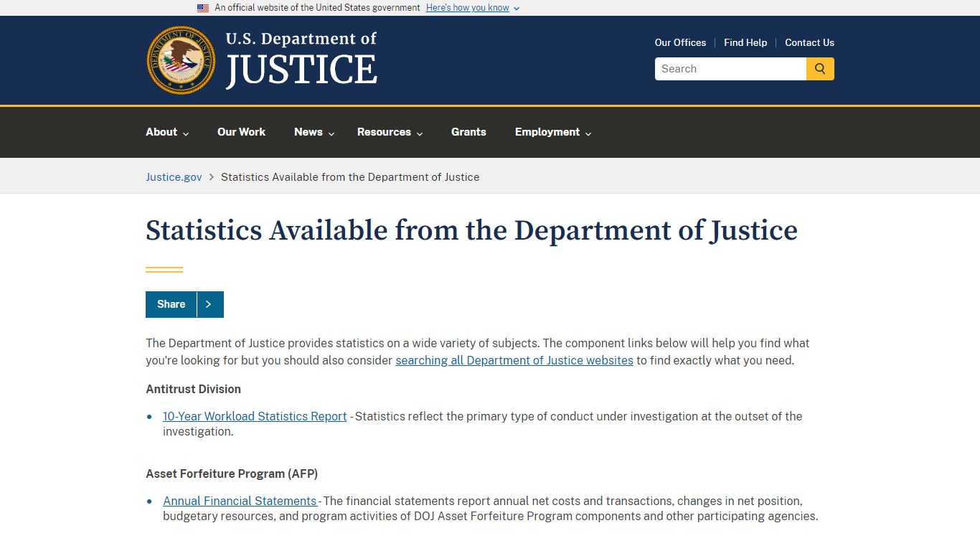Expand Share options with arrow icon

point(210,304)
